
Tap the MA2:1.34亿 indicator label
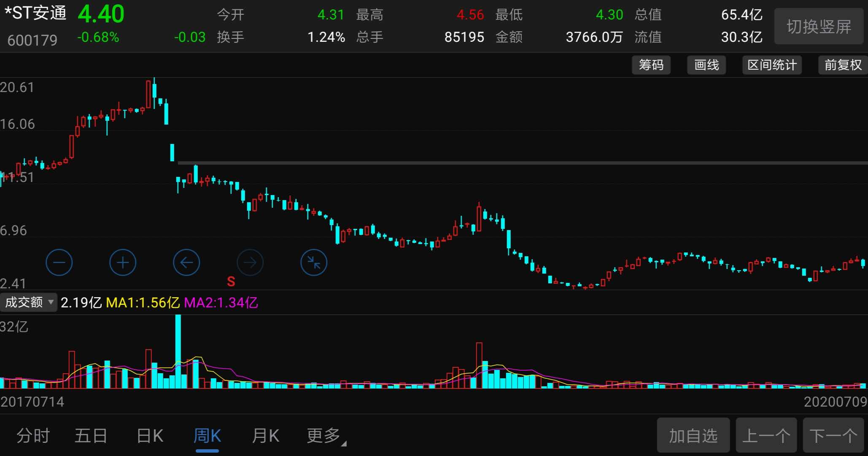(x=221, y=303)
